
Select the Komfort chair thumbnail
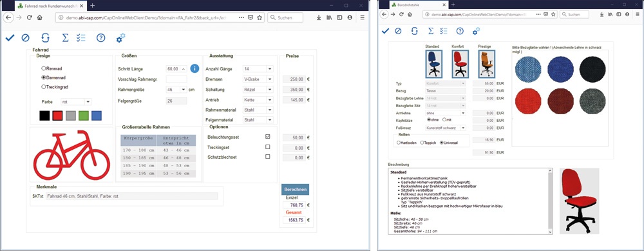point(460,64)
